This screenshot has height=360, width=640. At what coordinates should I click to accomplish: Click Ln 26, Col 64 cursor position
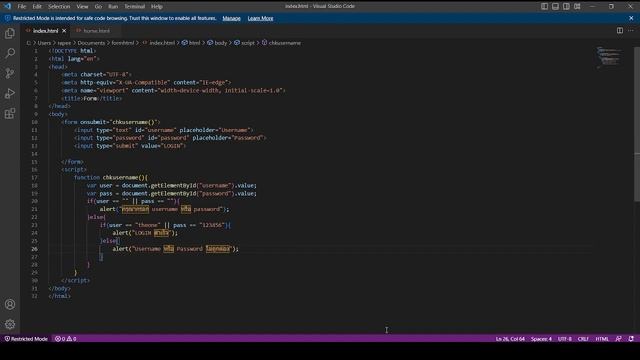[x=510, y=339]
